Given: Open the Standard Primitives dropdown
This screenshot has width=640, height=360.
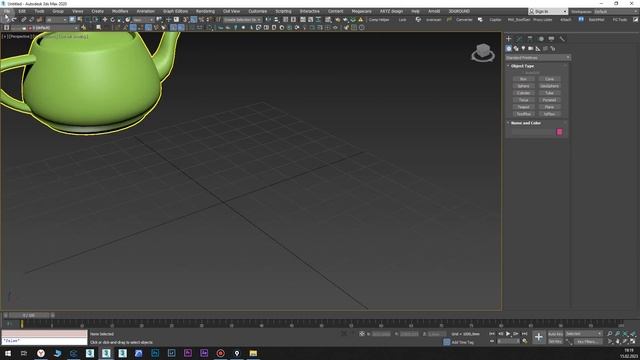Looking at the screenshot, I should pyautogui.click(x=538, y=58).
